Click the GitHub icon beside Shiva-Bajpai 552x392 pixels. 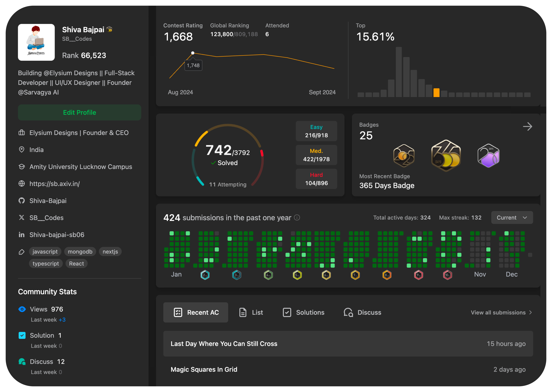pyautogui.click(x=22, y=201)
